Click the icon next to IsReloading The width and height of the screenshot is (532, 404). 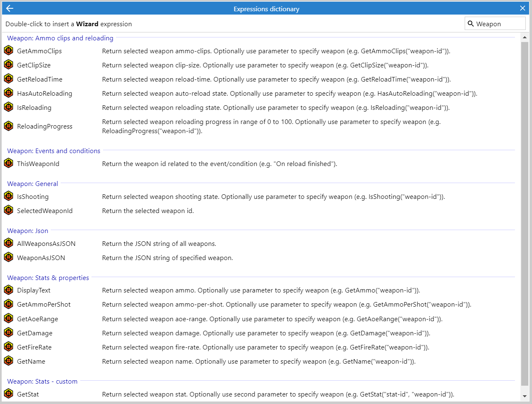(x=9, y=107)
